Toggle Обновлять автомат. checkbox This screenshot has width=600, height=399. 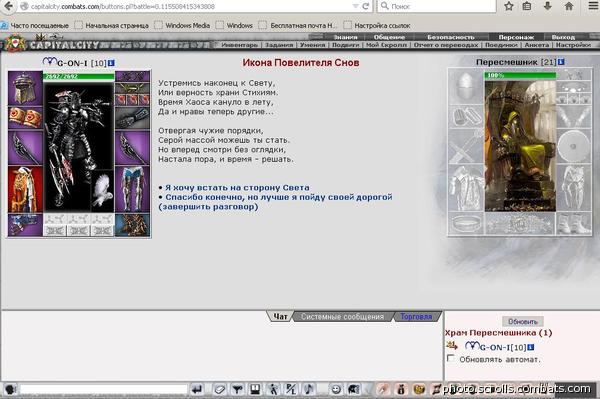click(x=451, y=358)
